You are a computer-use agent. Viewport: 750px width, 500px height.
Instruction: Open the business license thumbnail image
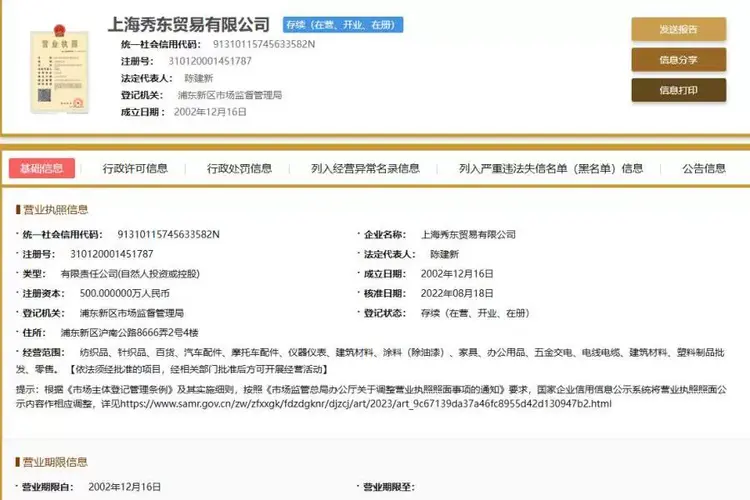[x=59, y=69]
